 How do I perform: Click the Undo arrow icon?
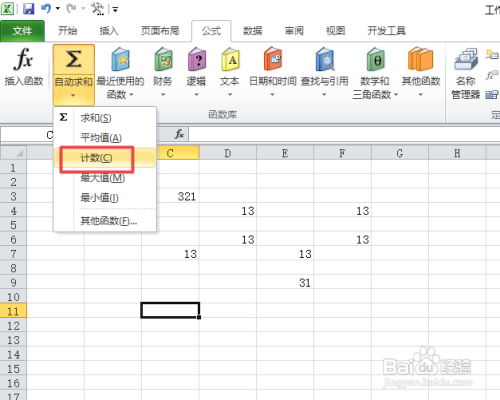(x=46, y=9)
